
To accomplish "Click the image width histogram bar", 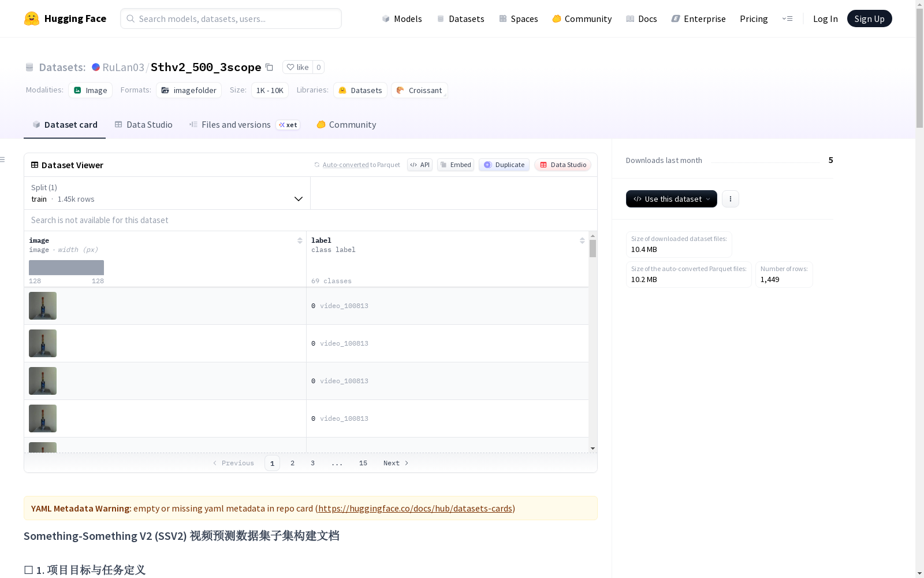I will click(x=66, y=268).
